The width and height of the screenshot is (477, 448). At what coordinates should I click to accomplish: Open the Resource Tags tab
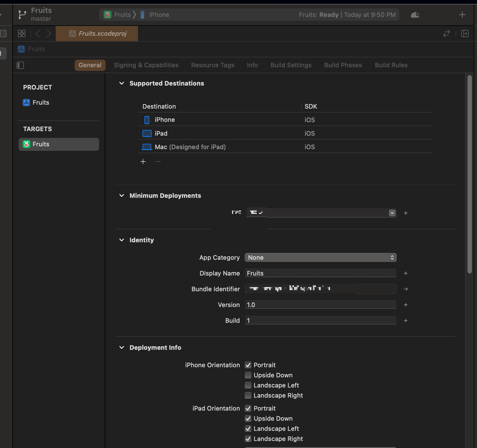point(213,65)
